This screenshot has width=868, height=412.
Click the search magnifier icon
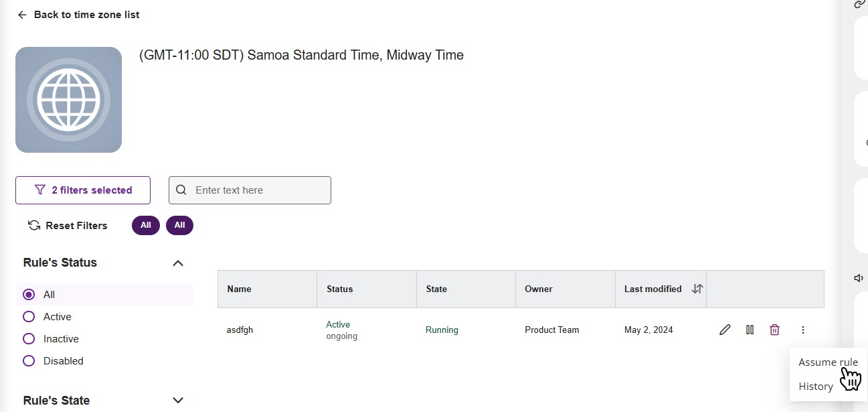pyautogui.click(x=181, y=190)
